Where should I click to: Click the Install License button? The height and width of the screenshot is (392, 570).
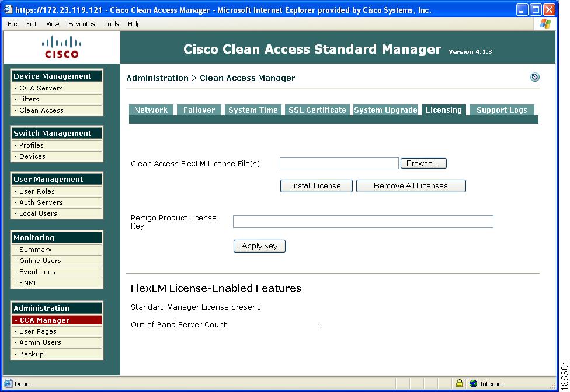tap(316, 185)
